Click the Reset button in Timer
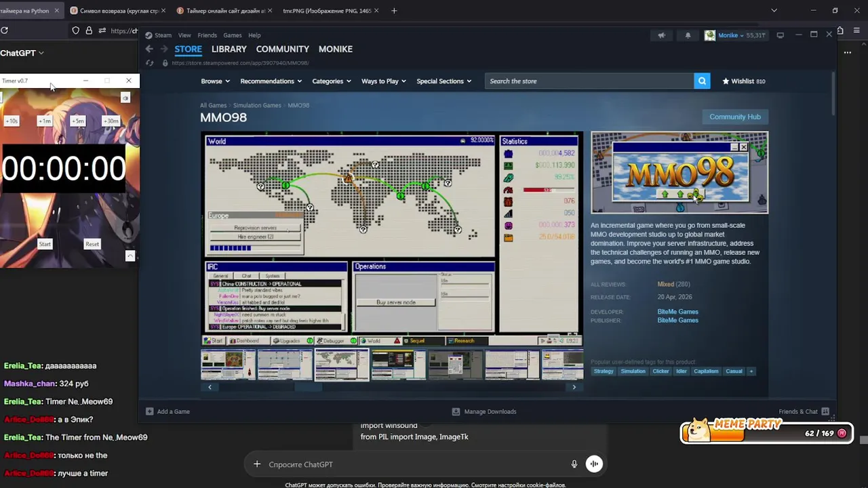 click(92, 244)
